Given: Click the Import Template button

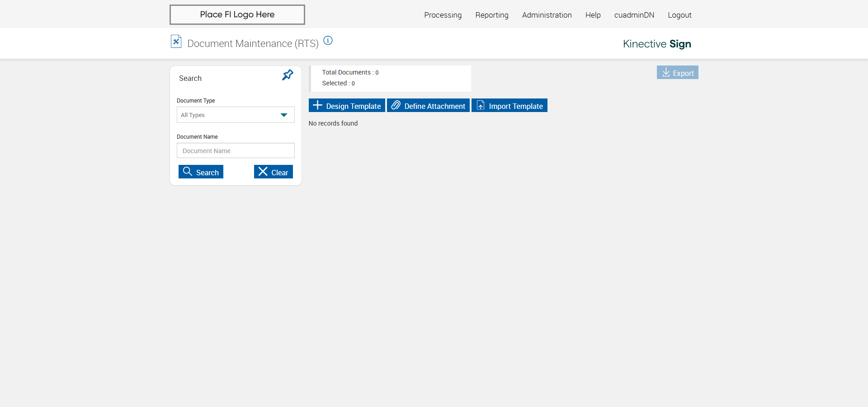Looking at the screenshot, I should coord(509,105).
